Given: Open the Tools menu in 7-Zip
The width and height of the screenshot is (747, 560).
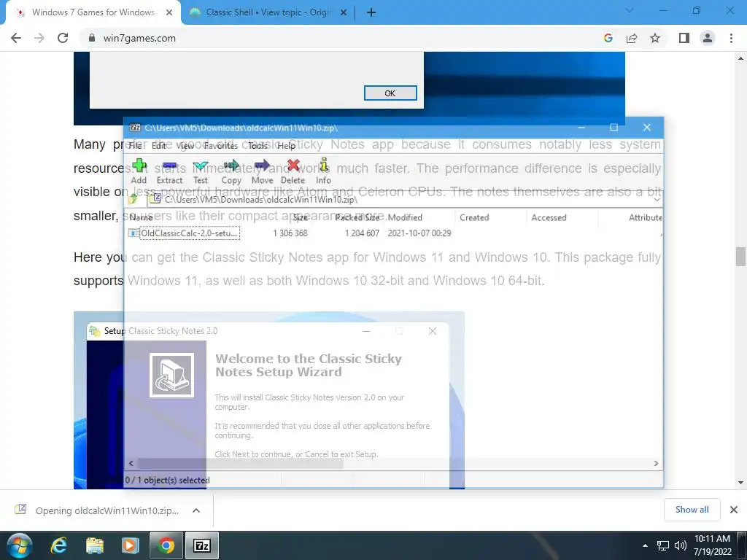Looking at the screenshot, I should coord(258,146).
